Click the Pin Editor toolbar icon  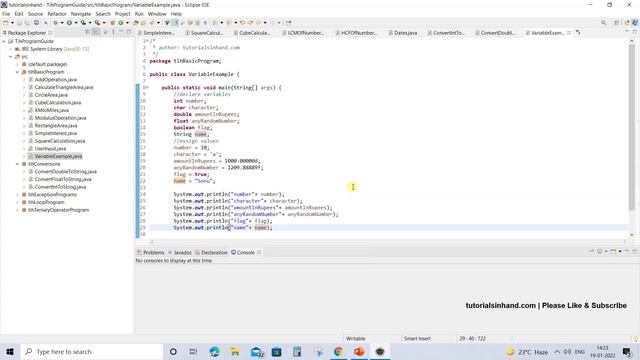tap(289, 23)
